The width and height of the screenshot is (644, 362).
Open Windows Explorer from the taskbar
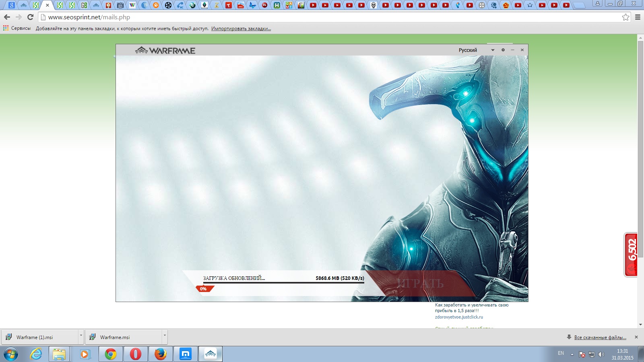click(x=59, y=354)
